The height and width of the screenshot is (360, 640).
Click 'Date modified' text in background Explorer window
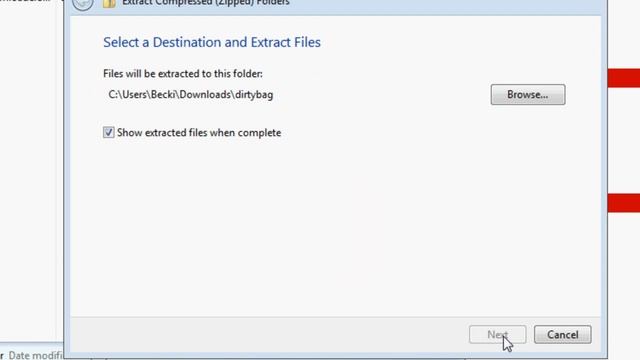pyautogui.click(x=36, y=355)
